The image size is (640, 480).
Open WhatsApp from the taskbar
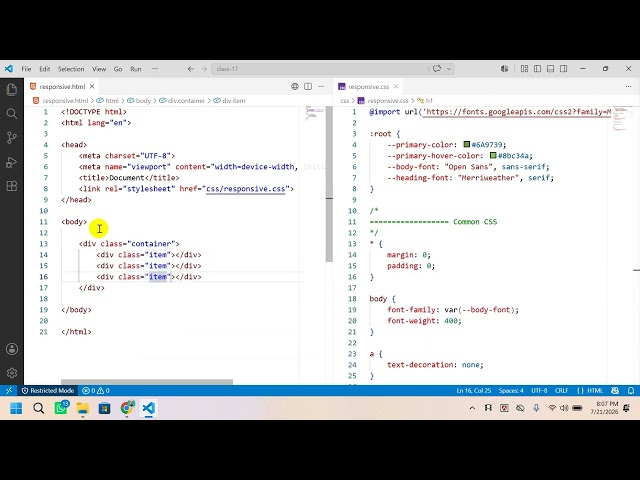pos(61,408)
